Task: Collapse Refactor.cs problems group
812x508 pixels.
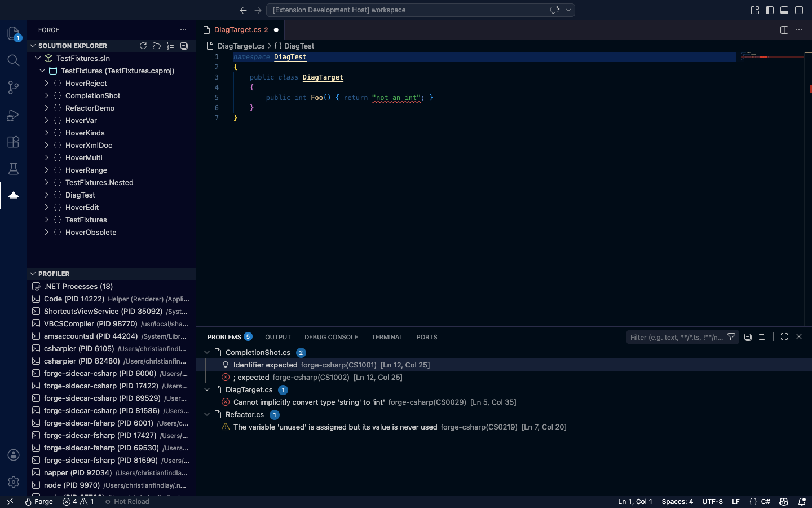Action: pyautogui.click(x=207, y=414)
